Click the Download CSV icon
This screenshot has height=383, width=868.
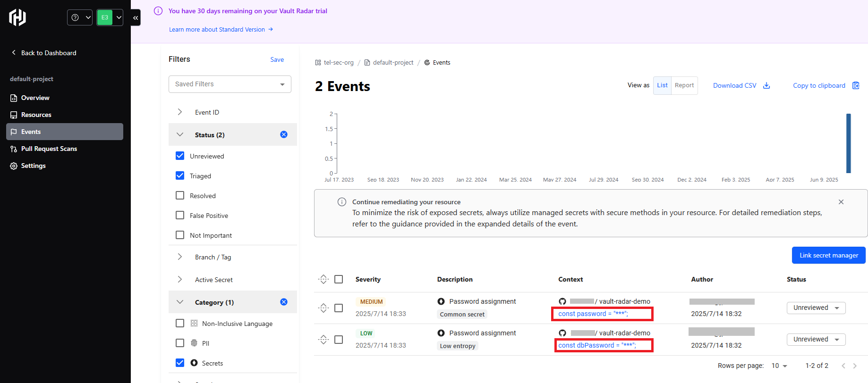766,85
